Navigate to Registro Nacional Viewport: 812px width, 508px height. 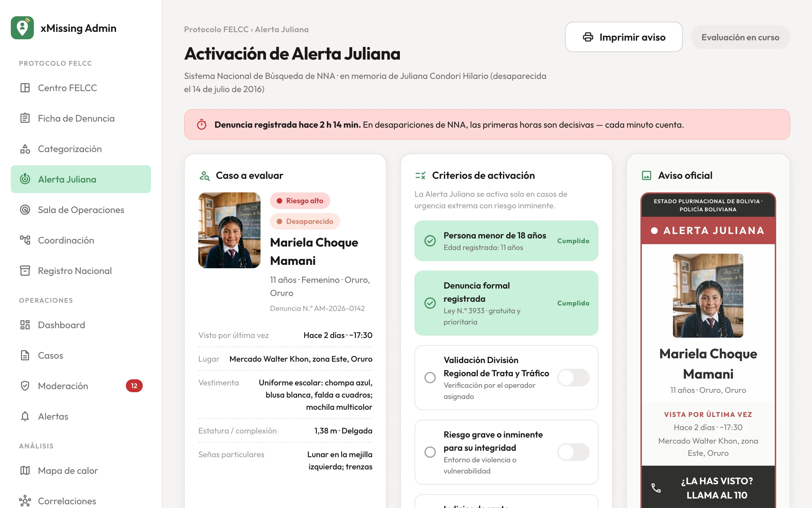[x=81, y=271]
